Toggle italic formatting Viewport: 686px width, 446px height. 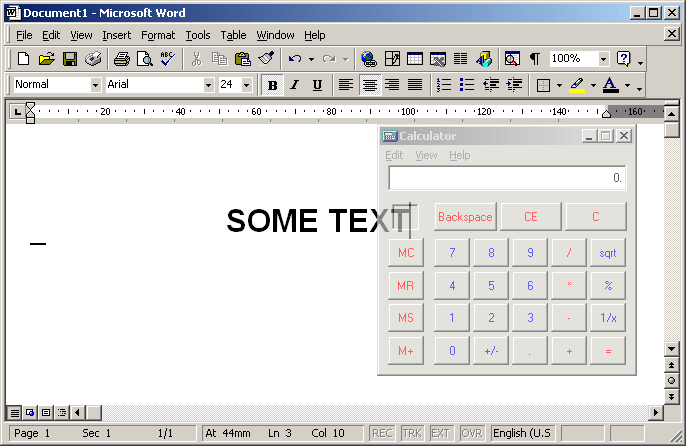click(294, 84)
